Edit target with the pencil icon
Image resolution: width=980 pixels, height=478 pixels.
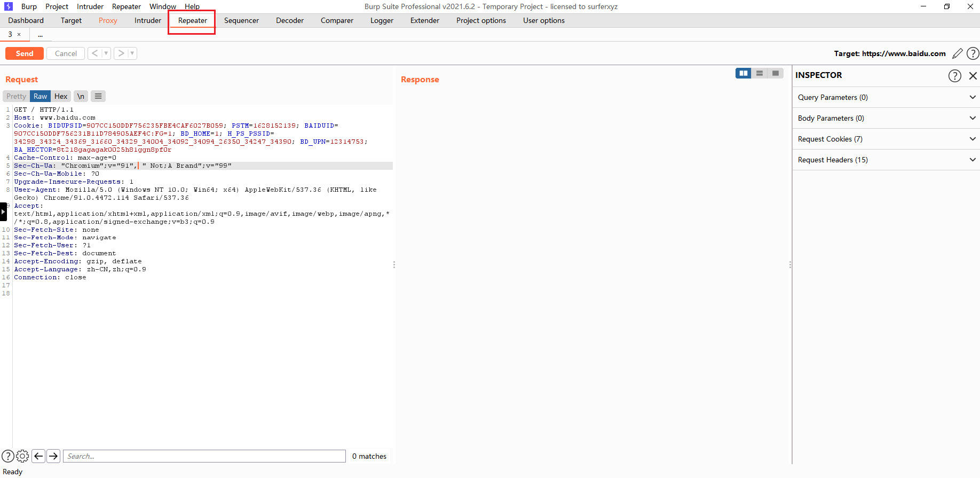point(958,53)
